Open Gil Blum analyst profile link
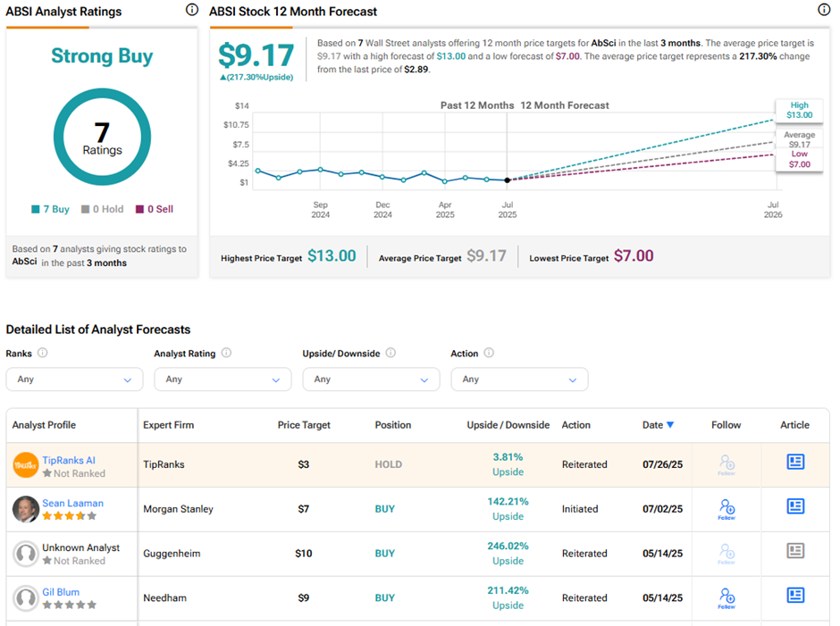The width and height of the screenshot is (840, 626). [62, 591]
